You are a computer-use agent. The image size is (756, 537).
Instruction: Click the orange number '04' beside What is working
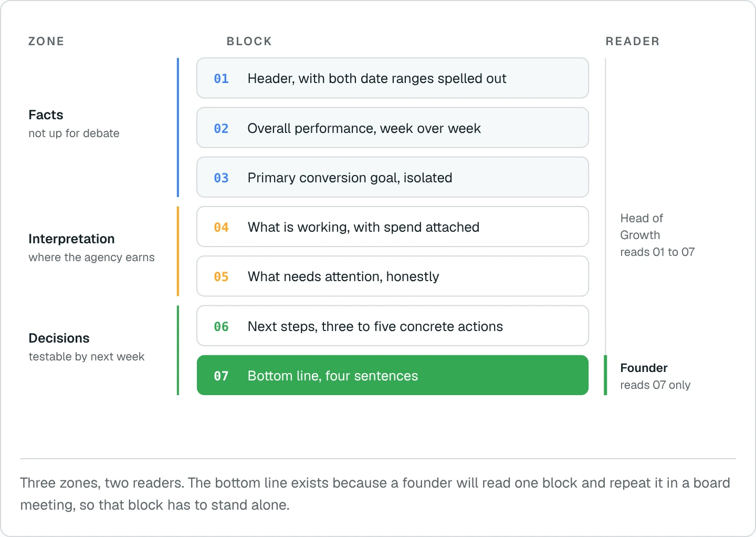221,227
